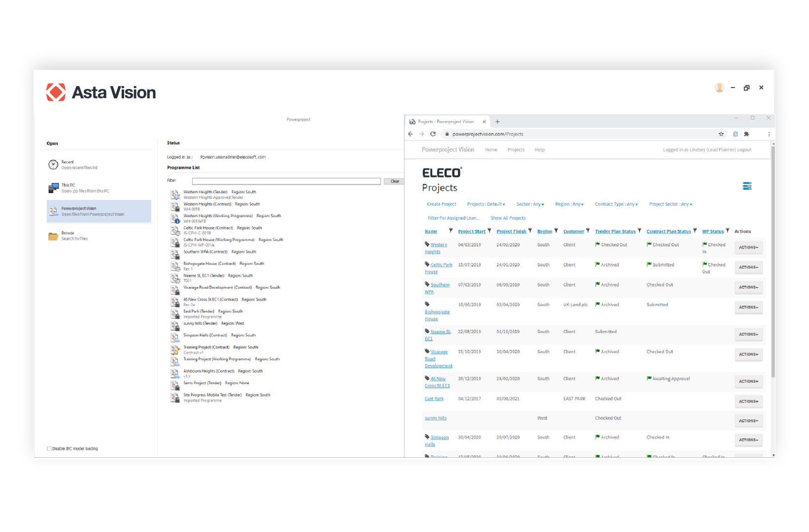This screenshot has width=809, height=532.
Task: Click Logout link in web header
Action: (x=744, y=150)
